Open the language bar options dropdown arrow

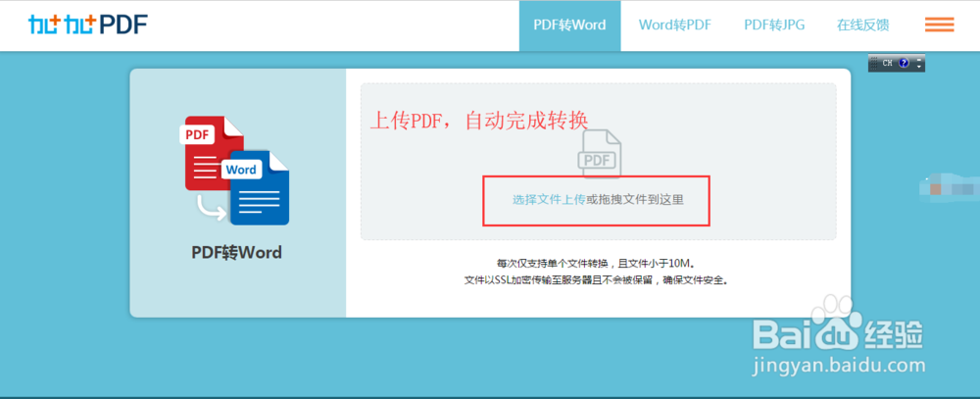coord(919,67)
